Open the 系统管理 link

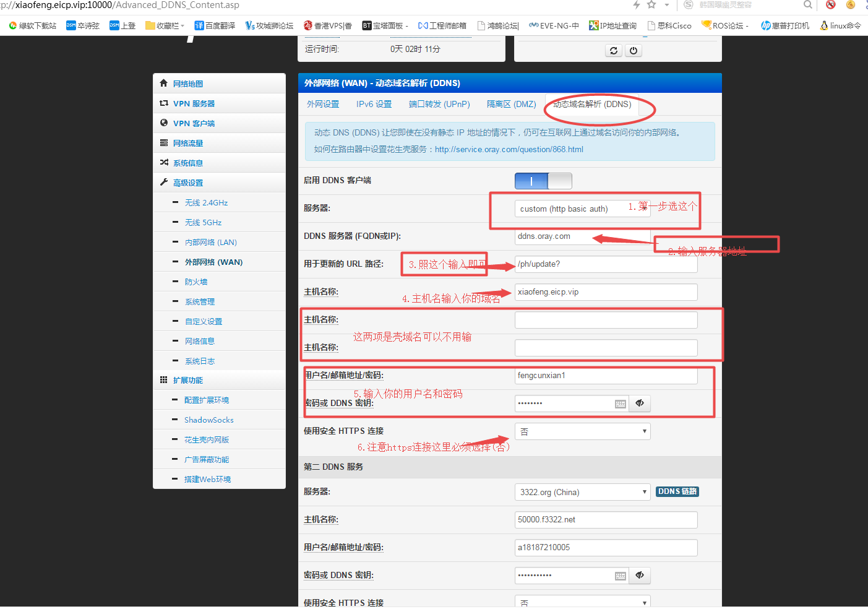(199, 301)
